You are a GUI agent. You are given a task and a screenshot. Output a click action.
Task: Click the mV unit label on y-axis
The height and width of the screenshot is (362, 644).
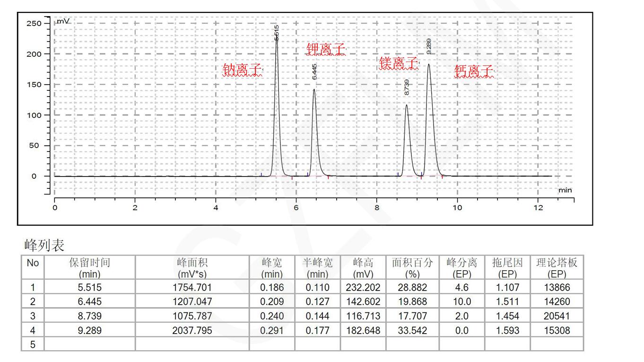point(63,22)
